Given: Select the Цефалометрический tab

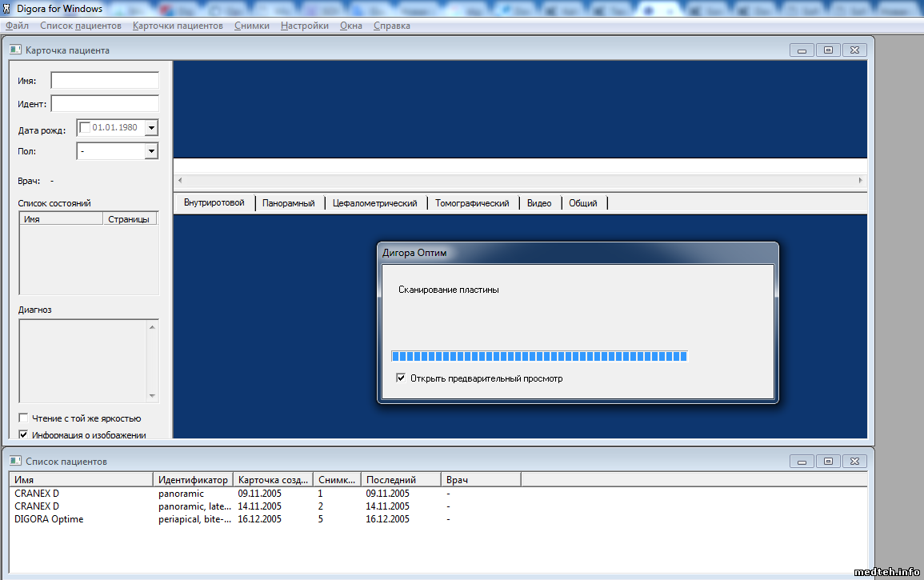Looking at the screenshot, I should click(x=374, y=203).
